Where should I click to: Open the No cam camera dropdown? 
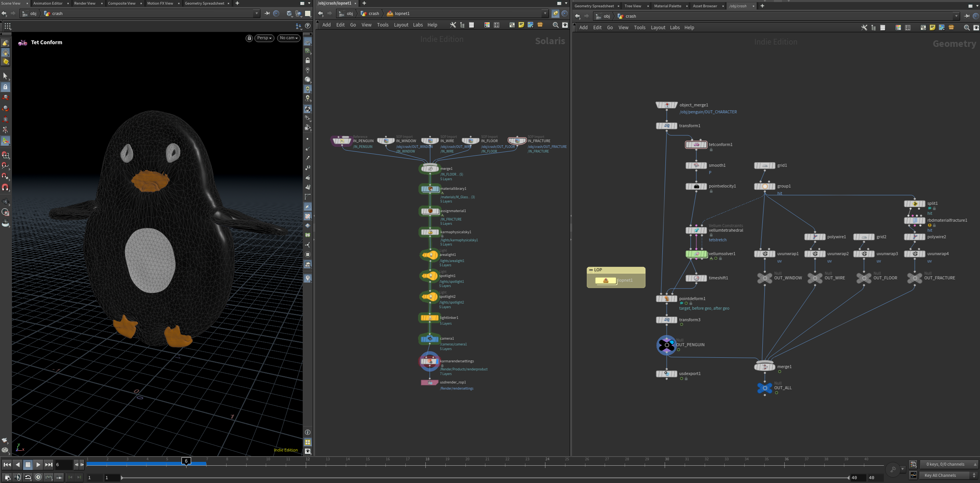click(288, 38)
